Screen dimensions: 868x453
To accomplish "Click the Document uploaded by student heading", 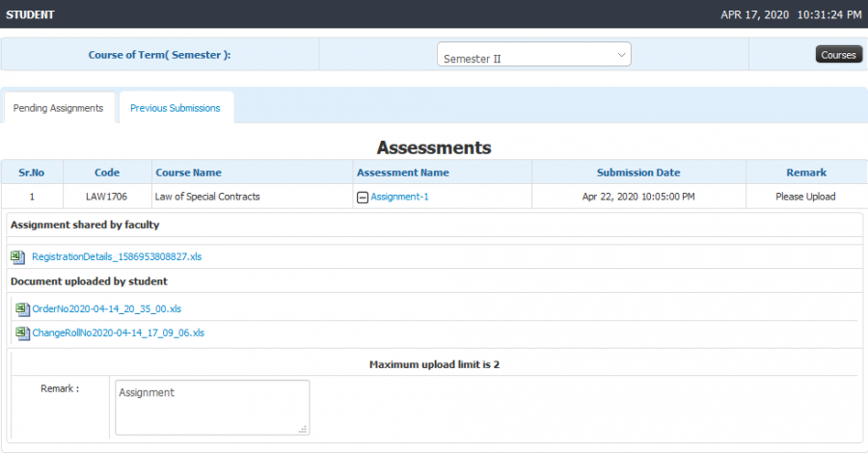I will pos(89,281).
